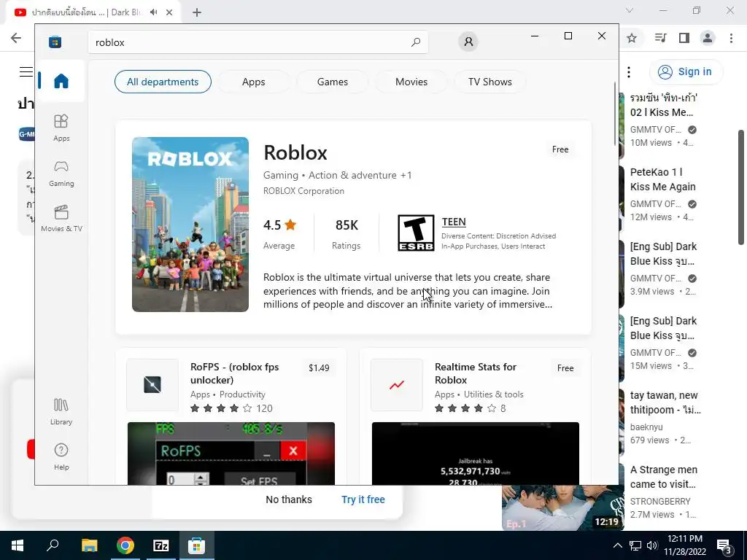Open 7-Zip from taskbar

(161, 545)
